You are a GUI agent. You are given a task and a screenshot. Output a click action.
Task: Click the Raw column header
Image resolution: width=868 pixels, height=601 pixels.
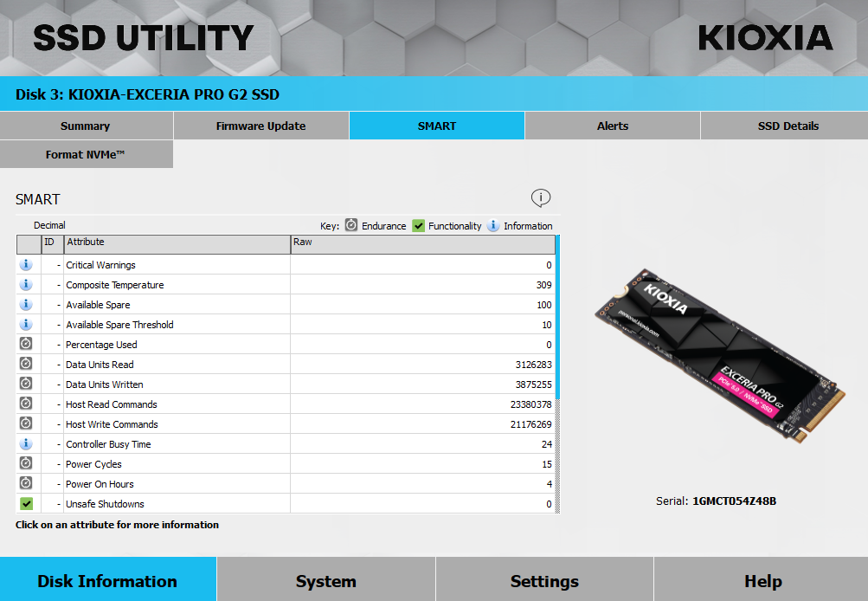coord(423,244)
